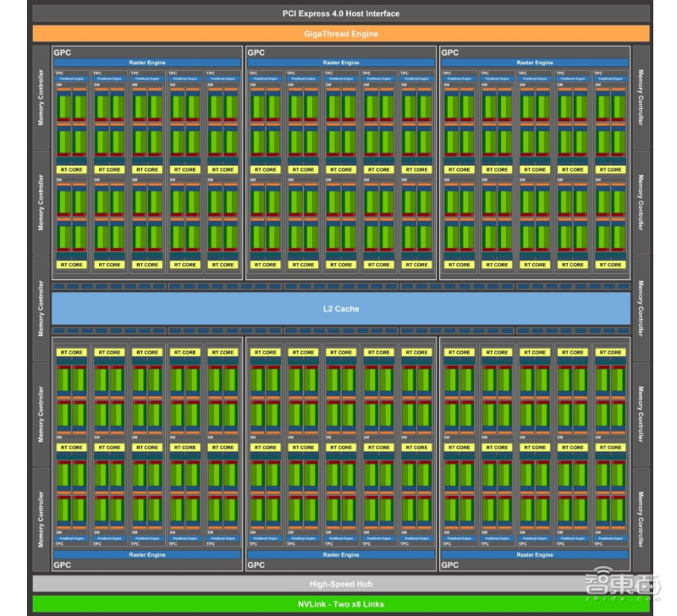The image size is (677, 616).
Task: Select the GPC label of the upper-right cluster
Action: [450, 52]
